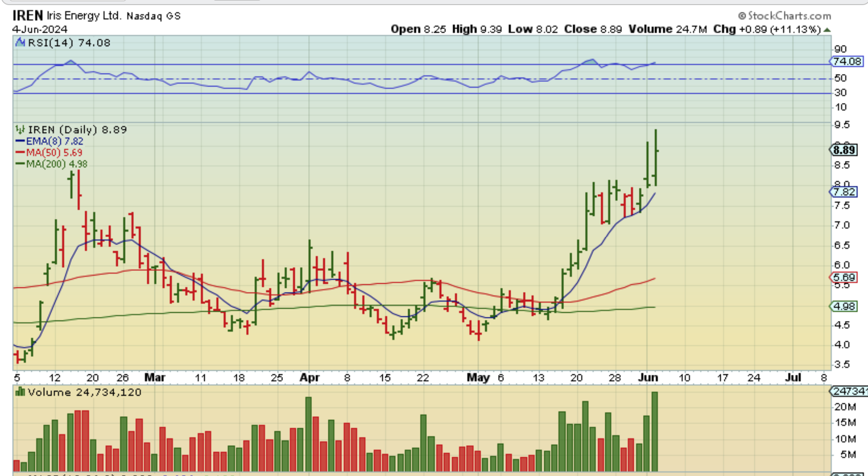Click the company name Iris Energy Ltd.
868x476 pixels.
(x=84, y=16)
